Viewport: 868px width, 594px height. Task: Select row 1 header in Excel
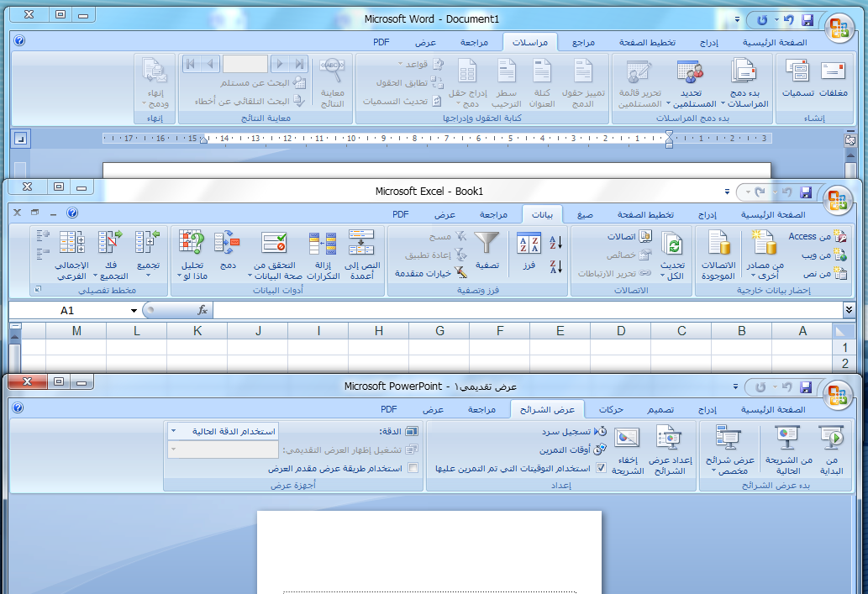(844, 348)
